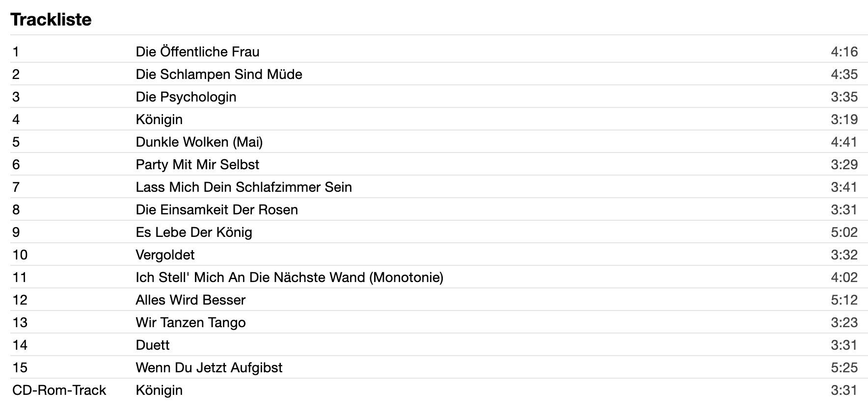The height and width of the screenshot is (413, 868).
Task: Select Lass Mich Dein Schlafzimmer Sein
Action: tap(244, 187)
